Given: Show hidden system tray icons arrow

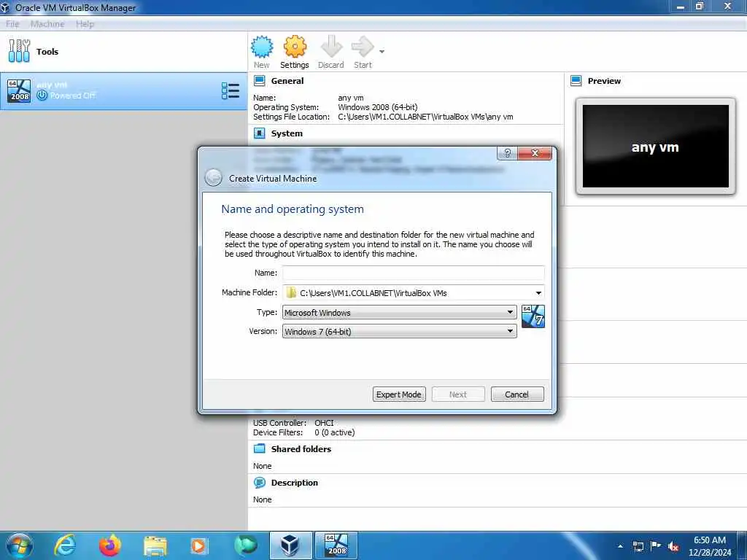Looking at the screenshot, I should (x=620, y=546).
